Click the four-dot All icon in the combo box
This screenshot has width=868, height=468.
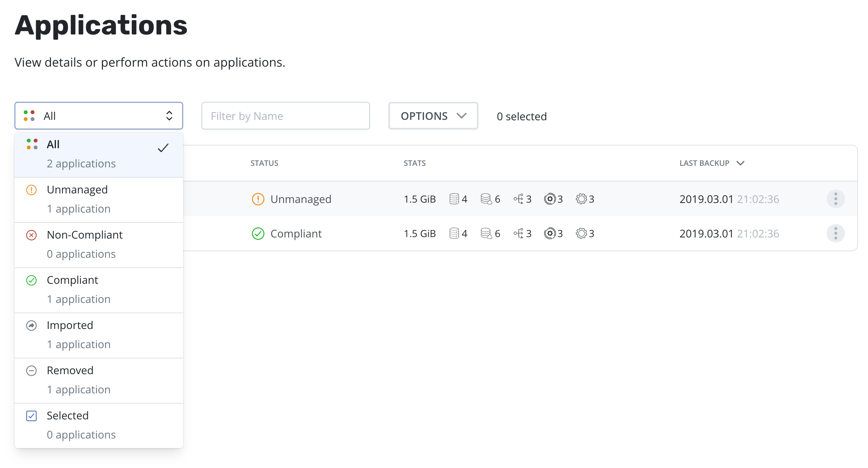[x=29, y=116]
